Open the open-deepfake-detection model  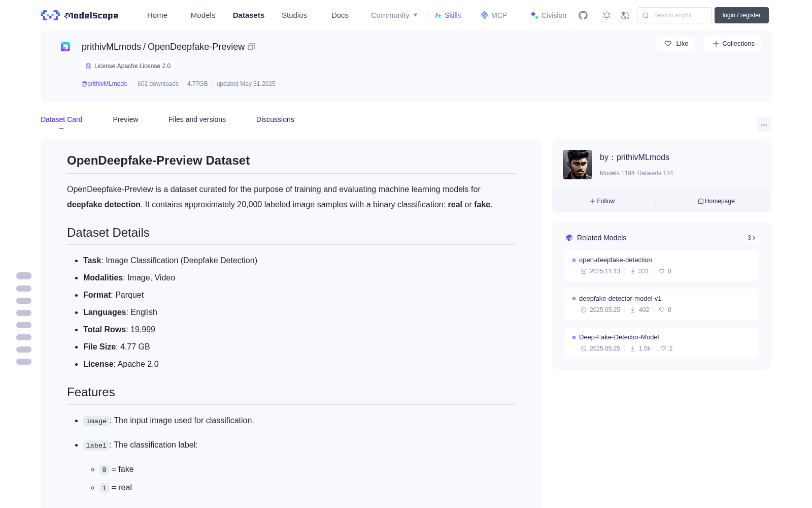tap(662, 266)
